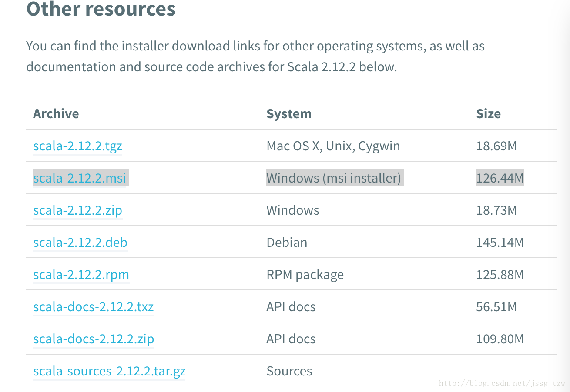Click the RPM package system cell
The height and width of the screenshot is (392, 570).
coord(305,275)
